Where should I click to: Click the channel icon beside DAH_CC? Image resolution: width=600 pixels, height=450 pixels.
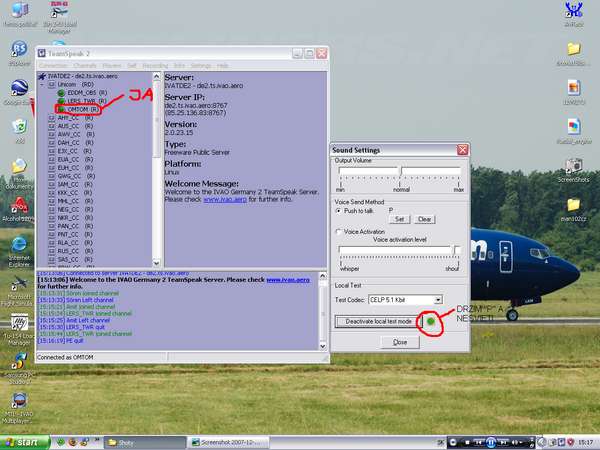pyautogui.click(x=51, y=143)
